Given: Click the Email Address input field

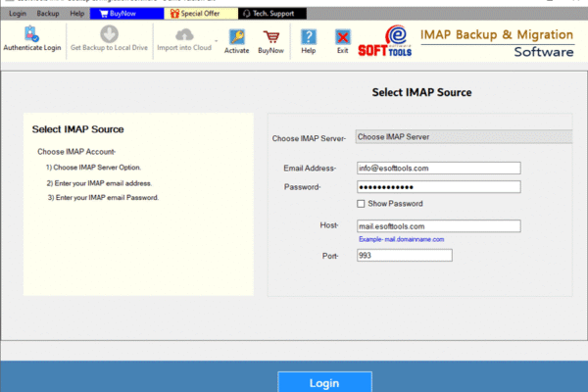Looking at the screenshot, I should (x=438, y=168).
